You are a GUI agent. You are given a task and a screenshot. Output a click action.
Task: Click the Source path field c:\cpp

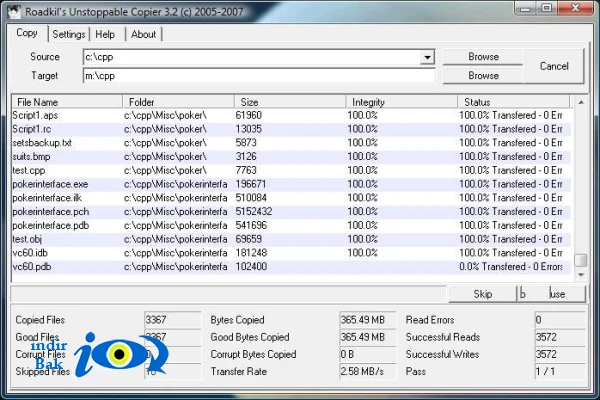(x=252, y=57)
